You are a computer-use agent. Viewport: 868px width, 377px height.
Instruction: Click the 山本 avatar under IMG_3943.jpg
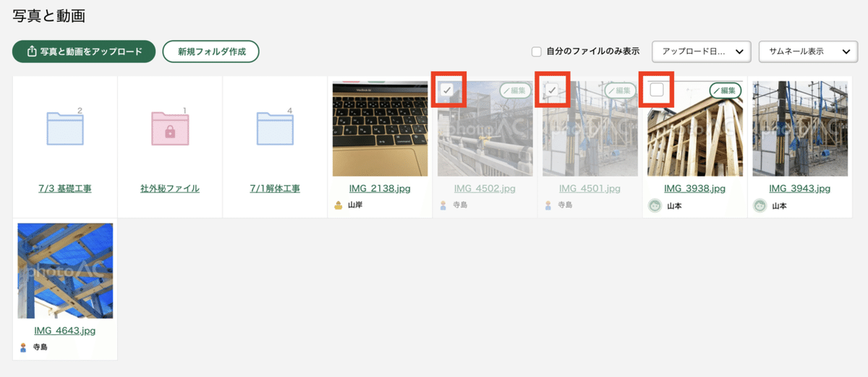pyautogui.click(x=760, y=206)
